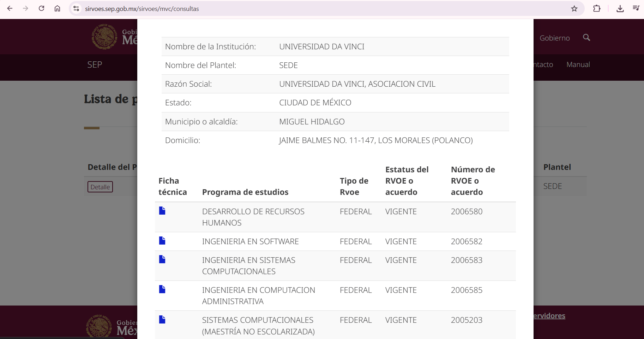
Task: Select the Razón Social value text
Action: 357,84
